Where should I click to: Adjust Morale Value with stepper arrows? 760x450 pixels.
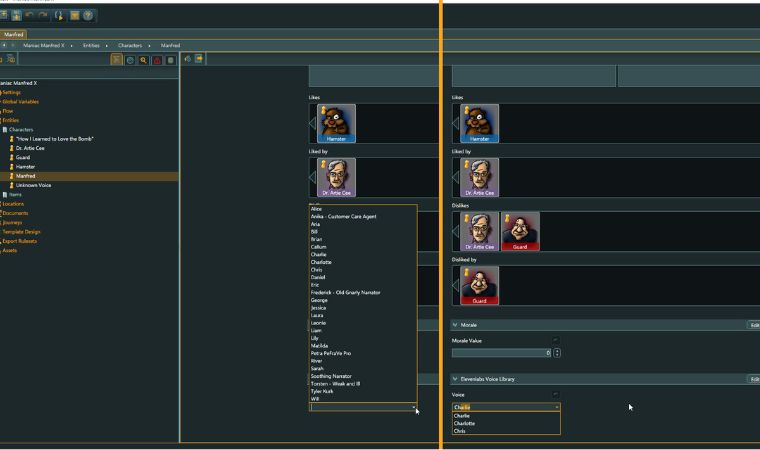click(557, 353)
